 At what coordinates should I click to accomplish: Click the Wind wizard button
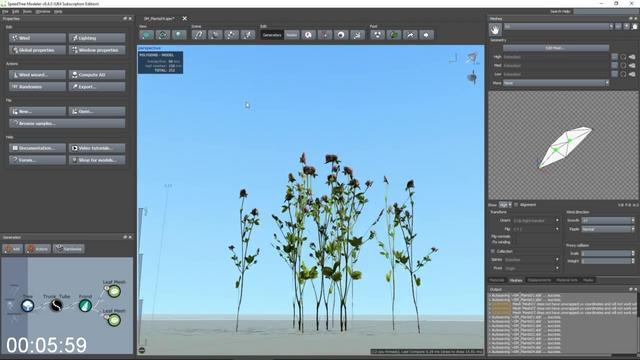tap(38, 75)
